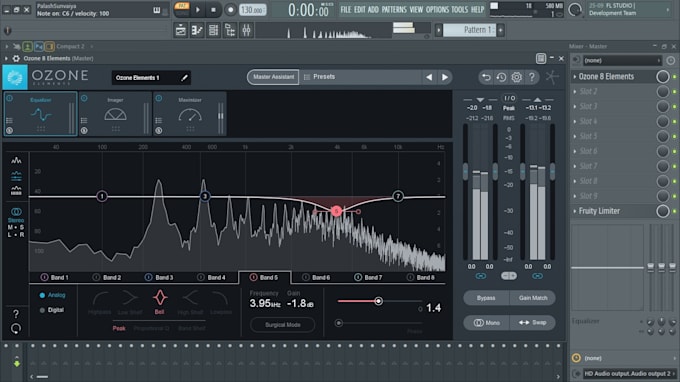
Task: Toggle the Equalizer module power button
Action: click(9, 98)
